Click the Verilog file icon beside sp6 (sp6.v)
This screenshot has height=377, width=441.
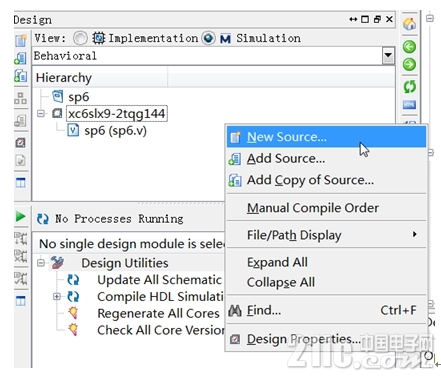[73, 130]
